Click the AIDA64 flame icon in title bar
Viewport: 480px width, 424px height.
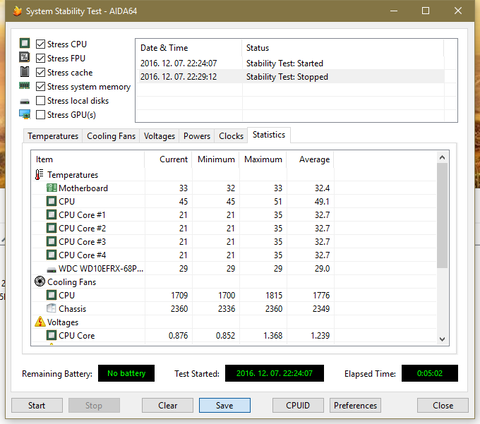tap(17, 11)
